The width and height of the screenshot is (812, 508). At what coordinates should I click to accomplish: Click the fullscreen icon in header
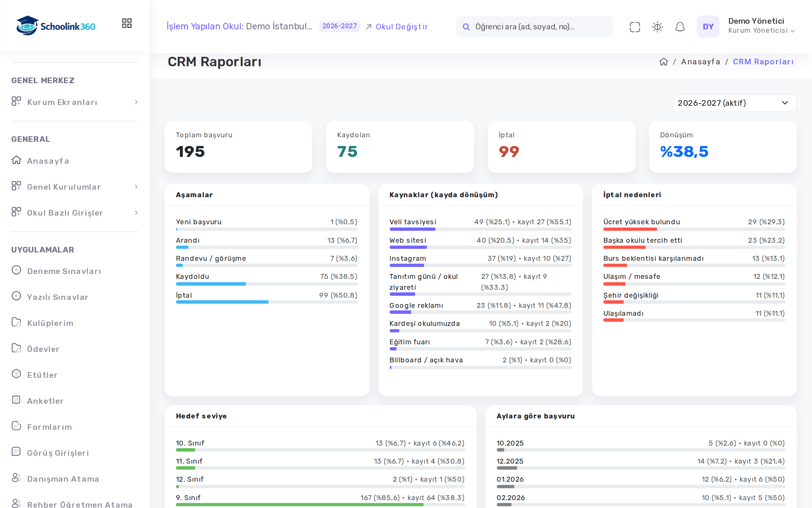[635, 27]
